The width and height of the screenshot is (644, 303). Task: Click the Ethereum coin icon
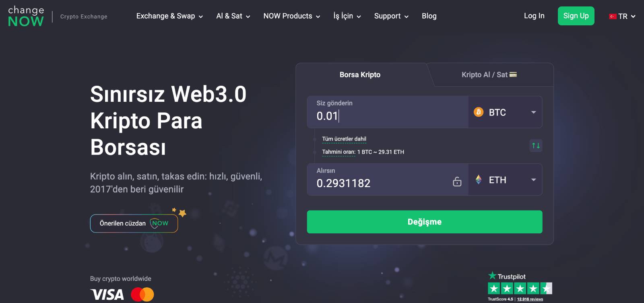tap(479, 179)
